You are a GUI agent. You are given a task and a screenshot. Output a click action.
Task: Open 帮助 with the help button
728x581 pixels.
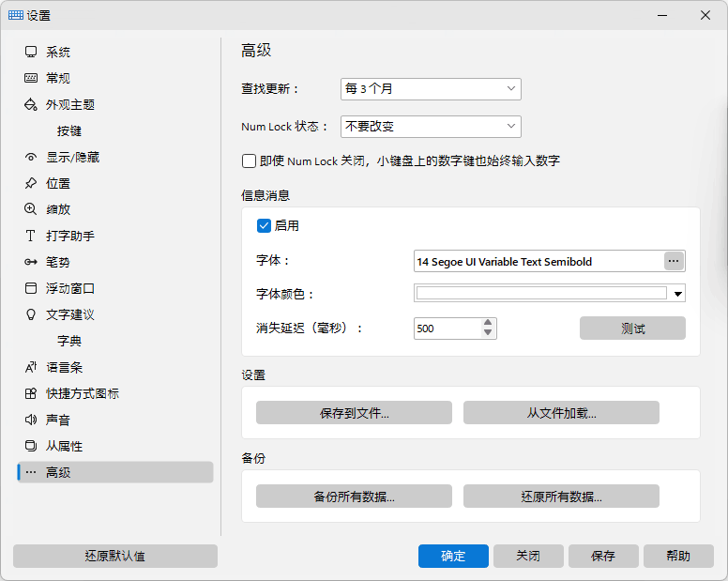[678, 556]
